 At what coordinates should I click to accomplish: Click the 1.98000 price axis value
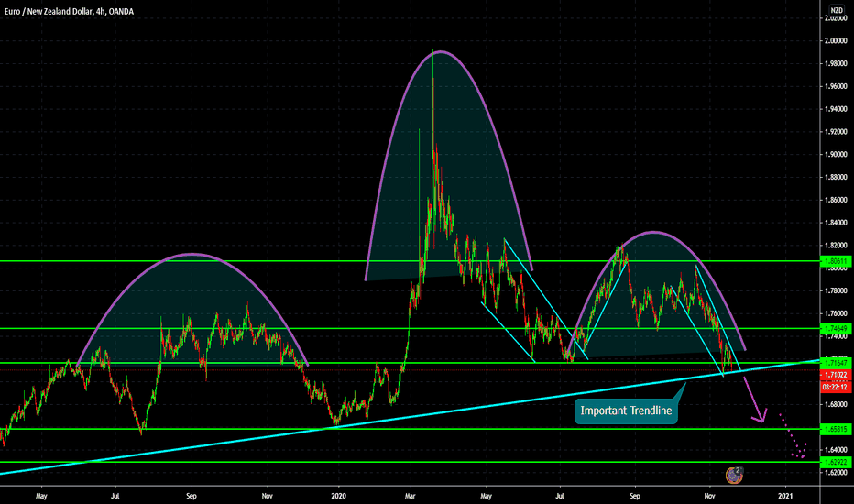point(836,64)
